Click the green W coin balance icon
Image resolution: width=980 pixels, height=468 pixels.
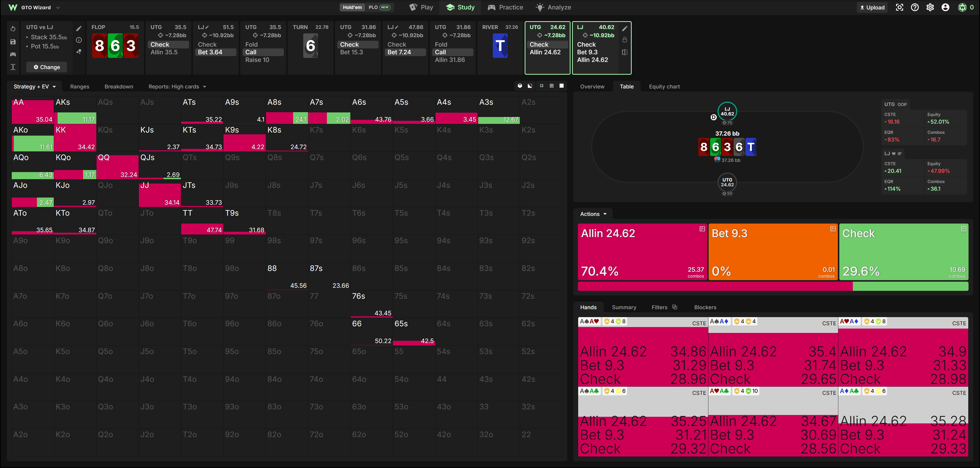point(962,7)
